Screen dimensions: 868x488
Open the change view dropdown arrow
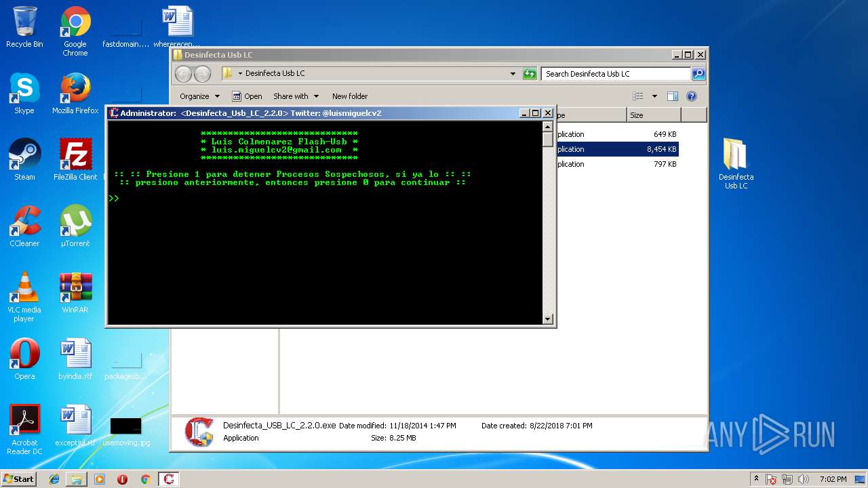click(654, 96)
